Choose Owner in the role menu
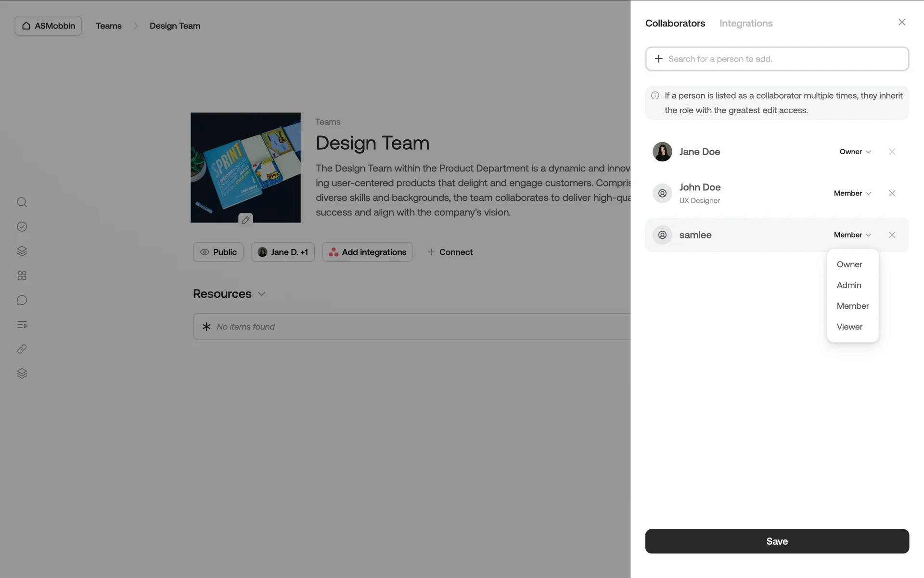Screen dimensions: 924x578 (849, 264)
